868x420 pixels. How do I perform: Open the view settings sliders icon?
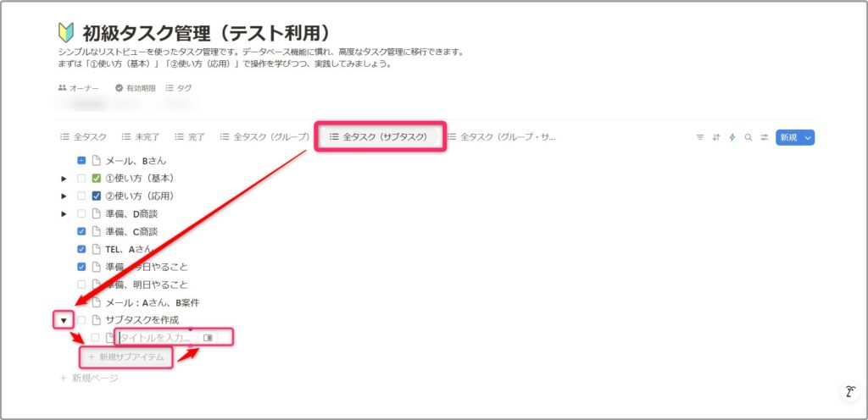[765, 138]
